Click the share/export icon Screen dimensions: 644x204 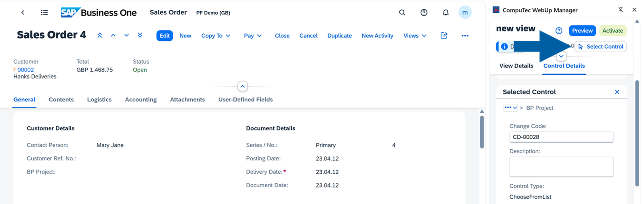[444, 35]
